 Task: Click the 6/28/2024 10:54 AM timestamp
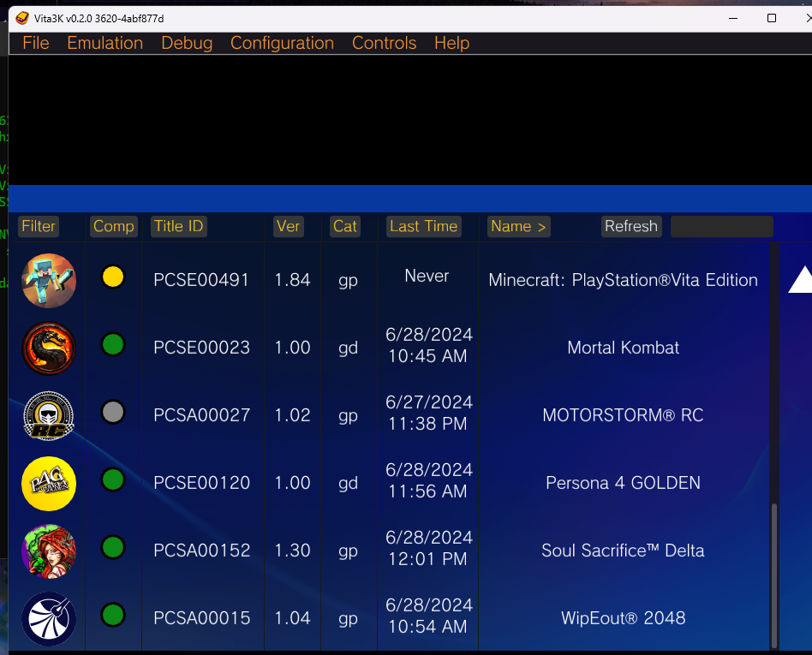(x=429, y=616)
